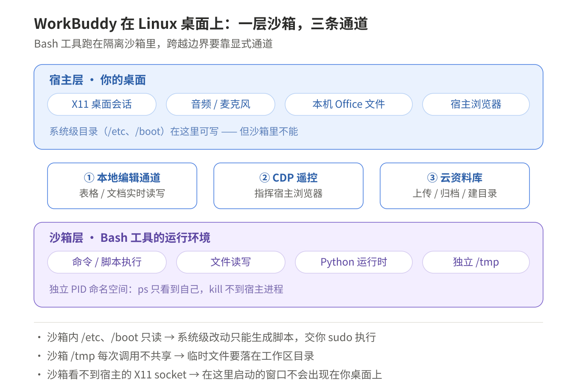The image size is (577, 392).
Task: Click the bullet "沙箱内 /etc、/boot 只读"
Action: (104, 337)
